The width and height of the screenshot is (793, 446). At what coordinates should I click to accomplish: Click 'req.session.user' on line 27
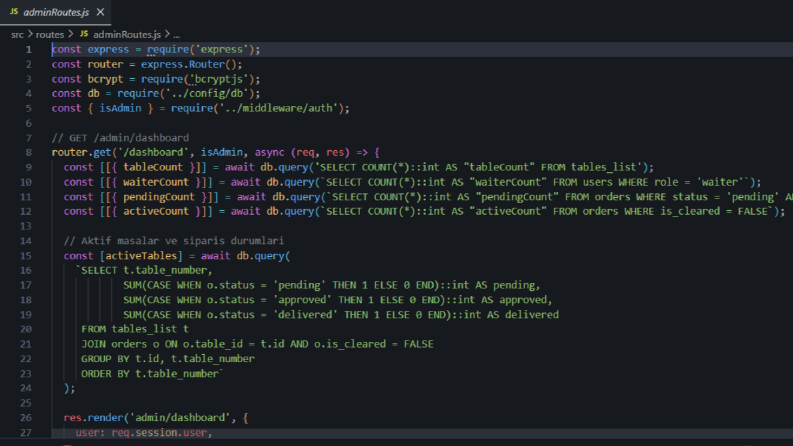tap(159, 433)
